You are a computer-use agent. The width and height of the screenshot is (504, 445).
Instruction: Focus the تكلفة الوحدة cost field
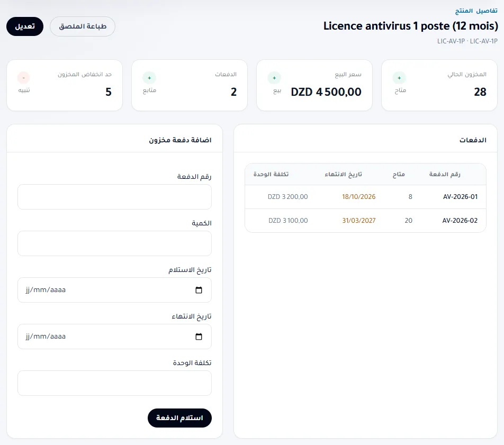pos(114,383)
